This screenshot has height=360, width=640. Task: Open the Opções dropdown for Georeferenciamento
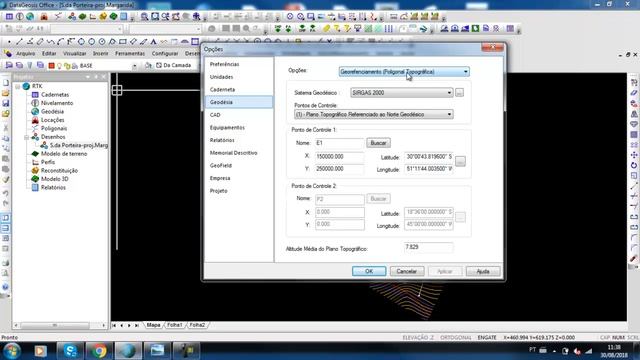[404, 72]
